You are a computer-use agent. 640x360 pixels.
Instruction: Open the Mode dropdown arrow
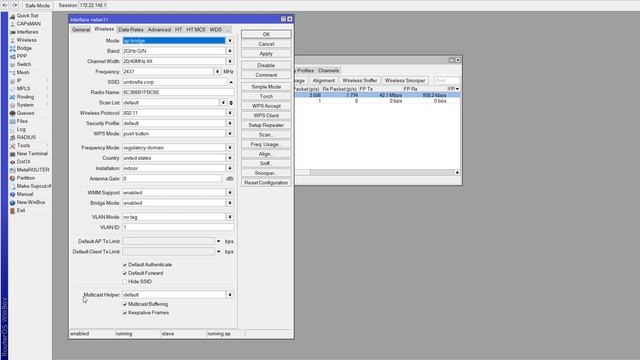(230, 41)
